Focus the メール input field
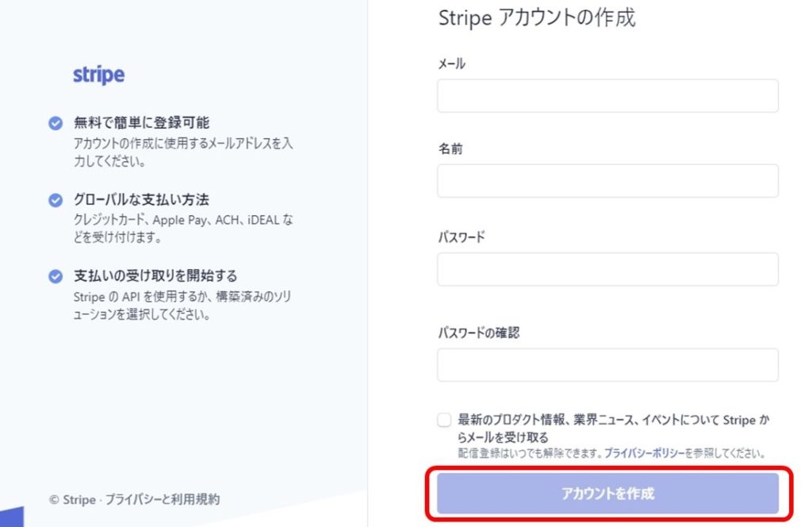 point(607,96)
